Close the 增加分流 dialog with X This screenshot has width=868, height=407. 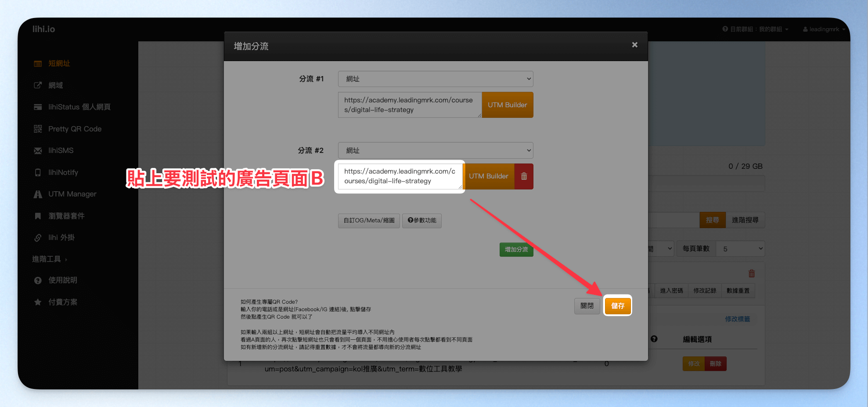[634, 45]
